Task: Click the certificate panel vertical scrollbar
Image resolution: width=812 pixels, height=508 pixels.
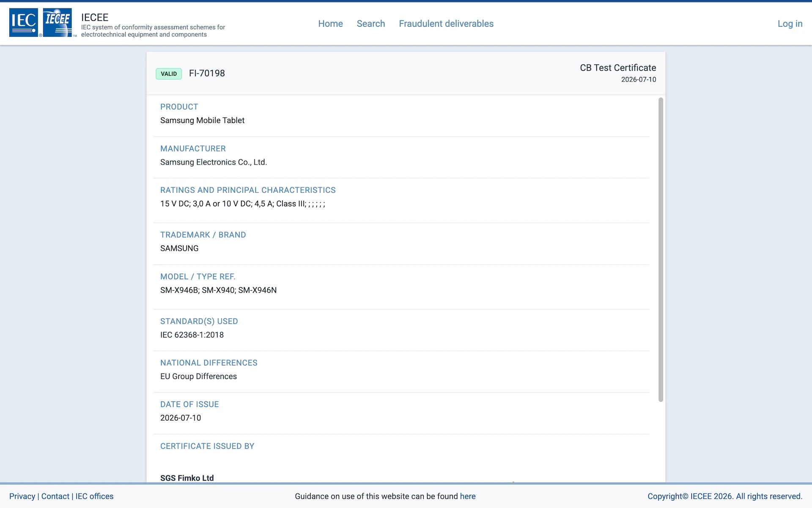Action: [661, 250]
